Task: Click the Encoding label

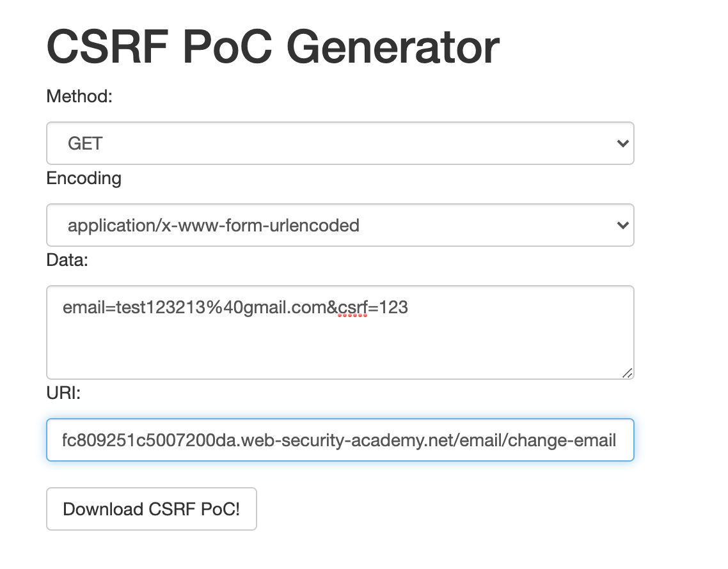Action: (x=84, y=178)
